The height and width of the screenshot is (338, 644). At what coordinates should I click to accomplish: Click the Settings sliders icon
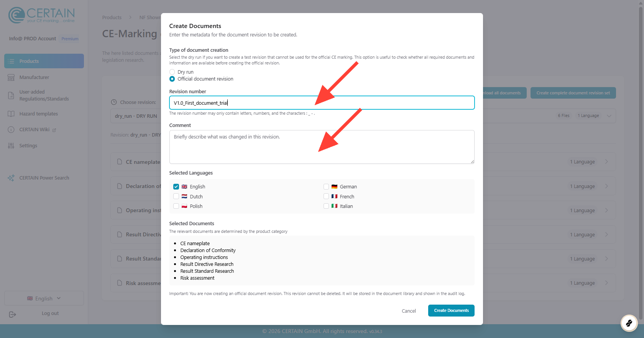pyautogui.click(x=11, y=146)
